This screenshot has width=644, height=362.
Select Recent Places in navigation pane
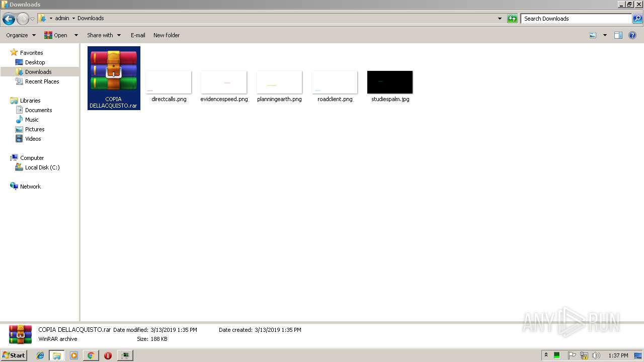tap(42, 81)
